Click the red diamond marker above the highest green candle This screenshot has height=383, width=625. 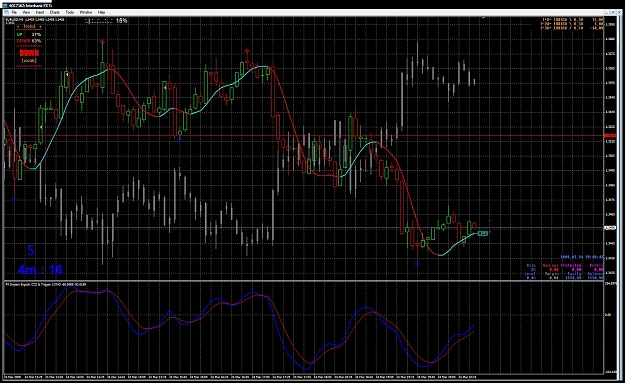(x=102, y=41)
